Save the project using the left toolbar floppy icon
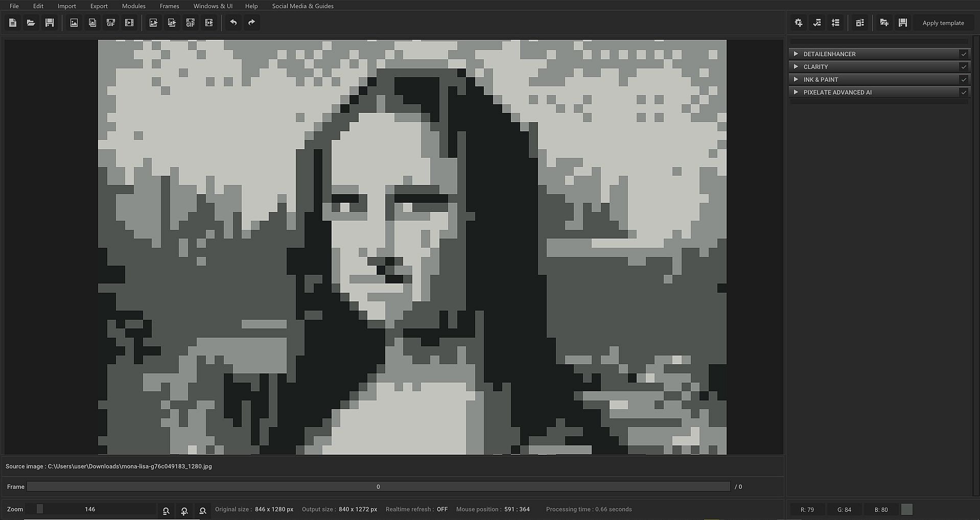The image size is (980, 520). click(50, 22)
